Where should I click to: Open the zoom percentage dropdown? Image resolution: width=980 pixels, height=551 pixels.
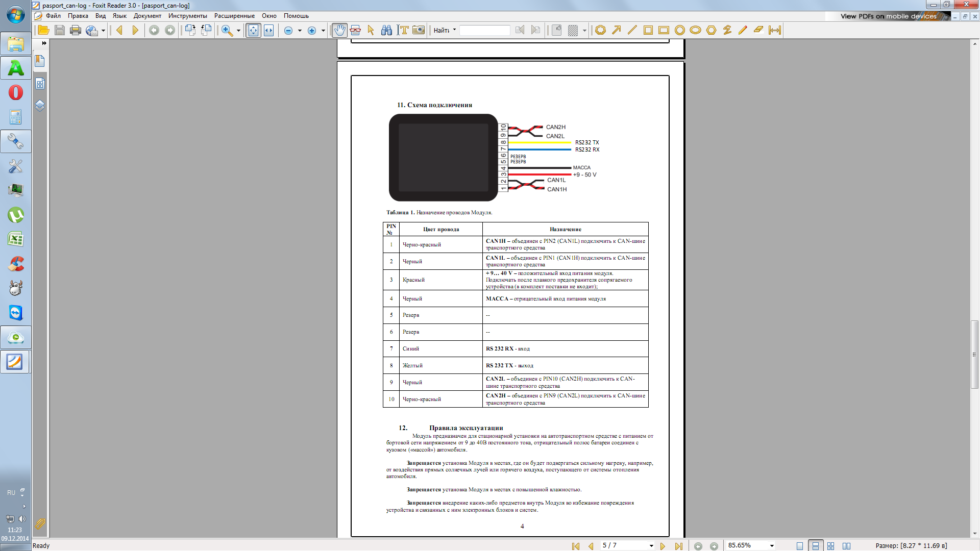pyautogui.click(x=772, y=546)
